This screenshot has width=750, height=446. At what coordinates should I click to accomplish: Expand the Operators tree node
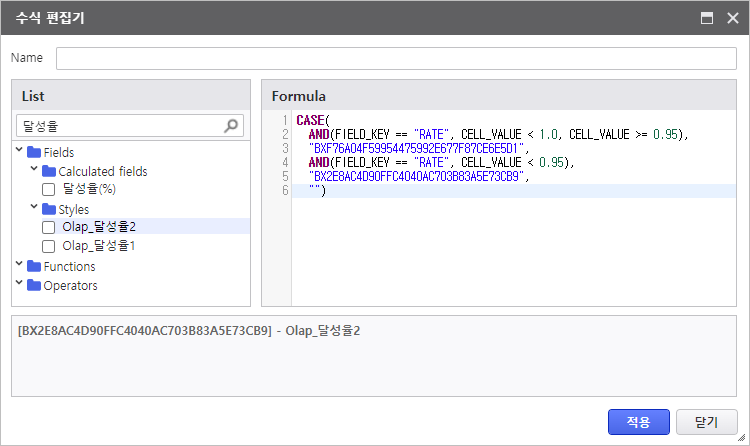point(20,285)
